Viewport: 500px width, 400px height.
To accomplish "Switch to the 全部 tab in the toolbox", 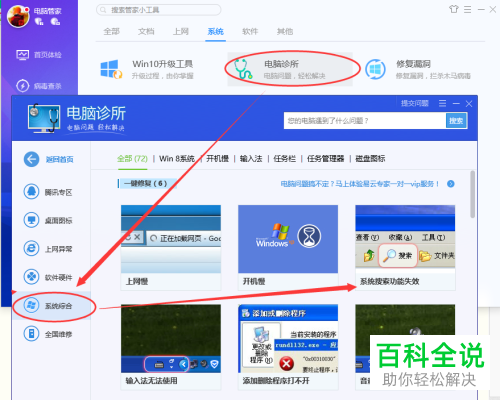I will (111, 31).
